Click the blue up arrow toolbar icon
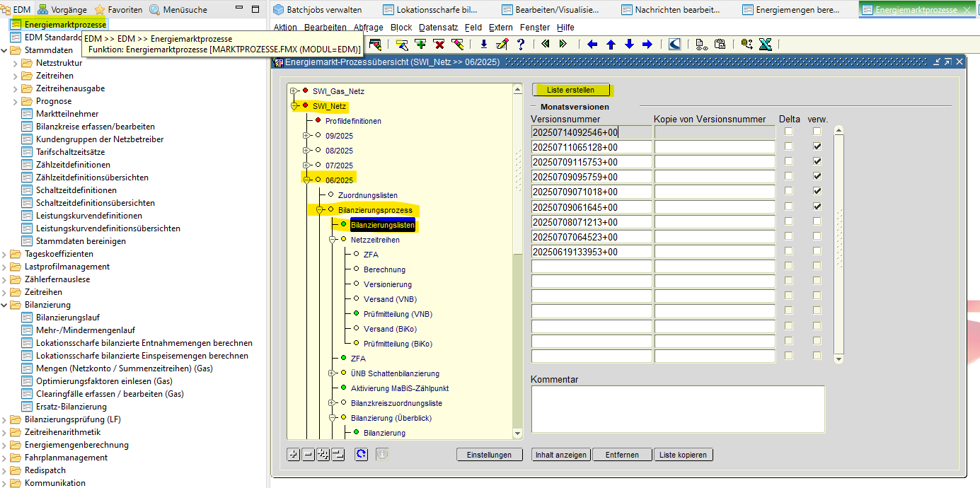Viewport: 980px width, 488px height. pyautogui.click(x=611, y=44)
